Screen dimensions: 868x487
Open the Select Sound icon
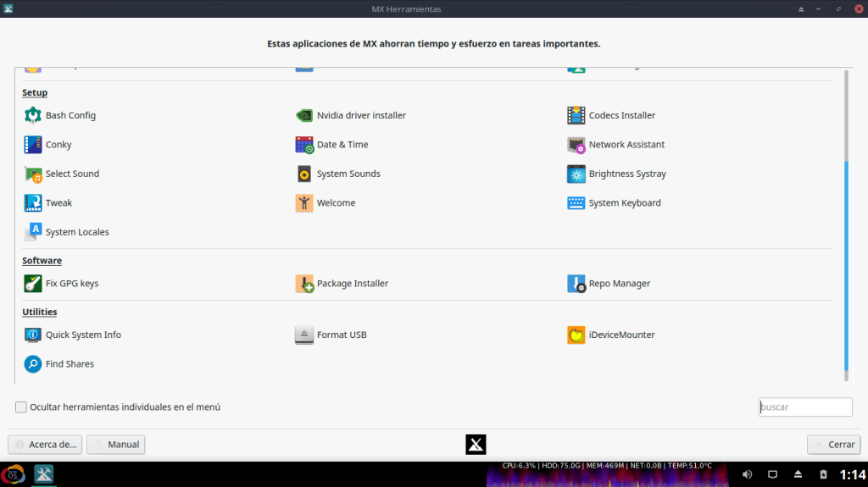click(x=33, y=174)
